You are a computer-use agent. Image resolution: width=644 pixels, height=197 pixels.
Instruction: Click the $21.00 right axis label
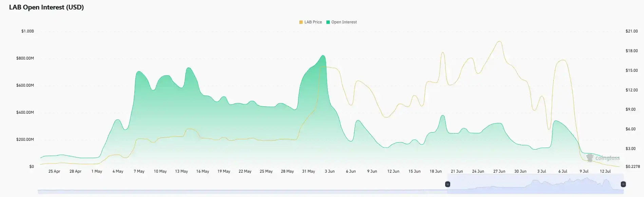[x=631, y=31]
